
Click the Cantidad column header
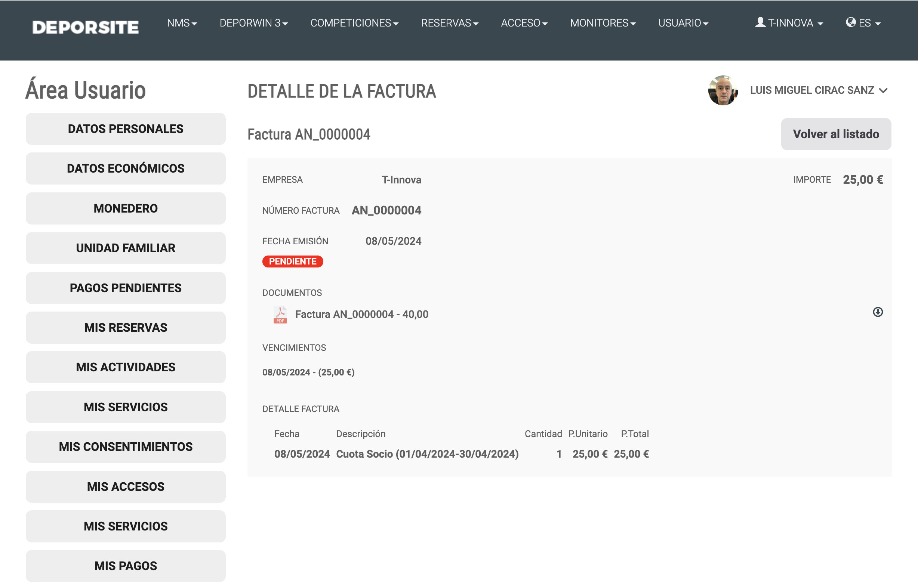[543, 434]
